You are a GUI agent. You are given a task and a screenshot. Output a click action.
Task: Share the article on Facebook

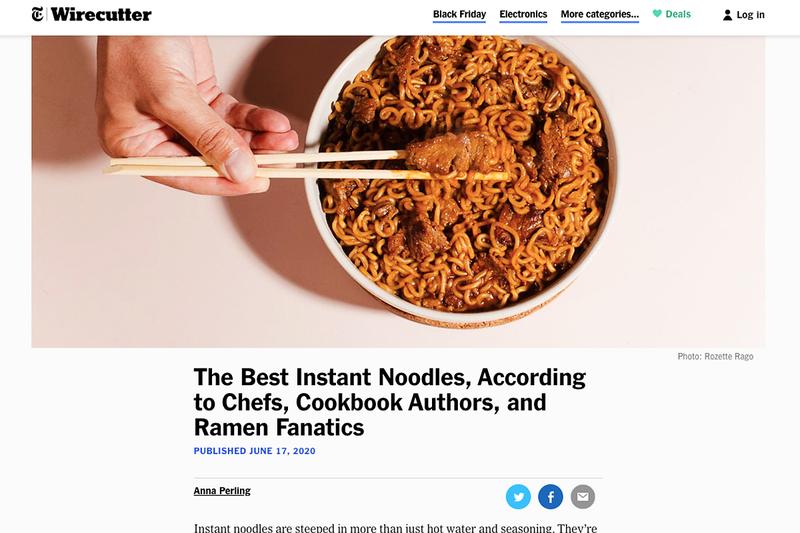551,496
